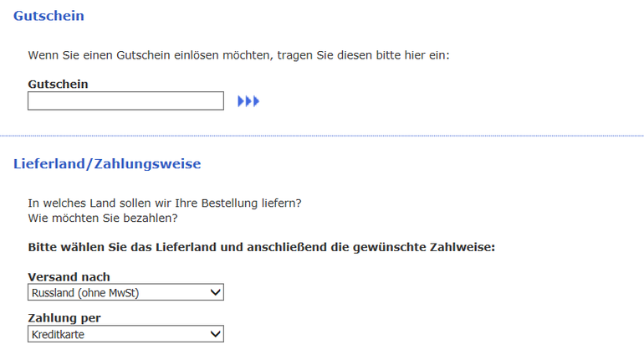Click the 'Versand nach' field label
644x355 pixels.
(69, 277)
